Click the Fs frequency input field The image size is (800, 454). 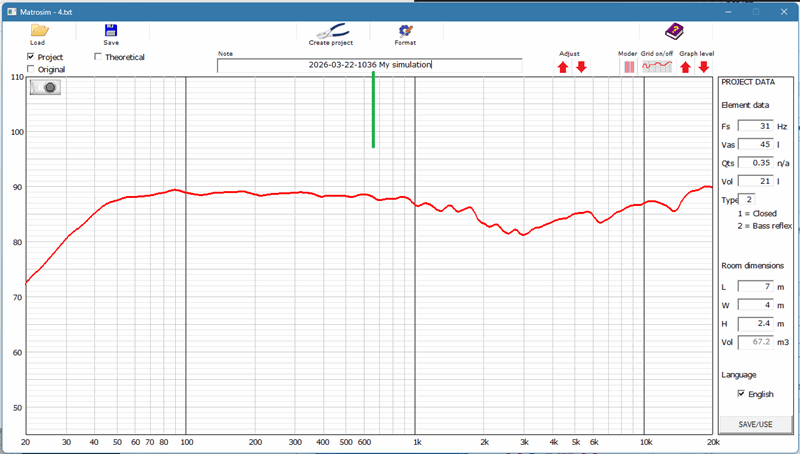point(755,127)
